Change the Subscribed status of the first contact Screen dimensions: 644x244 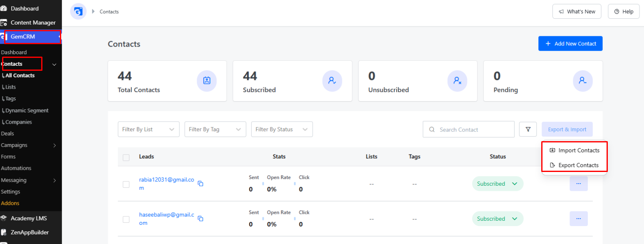pyautogui.click(x=498, y=184)
